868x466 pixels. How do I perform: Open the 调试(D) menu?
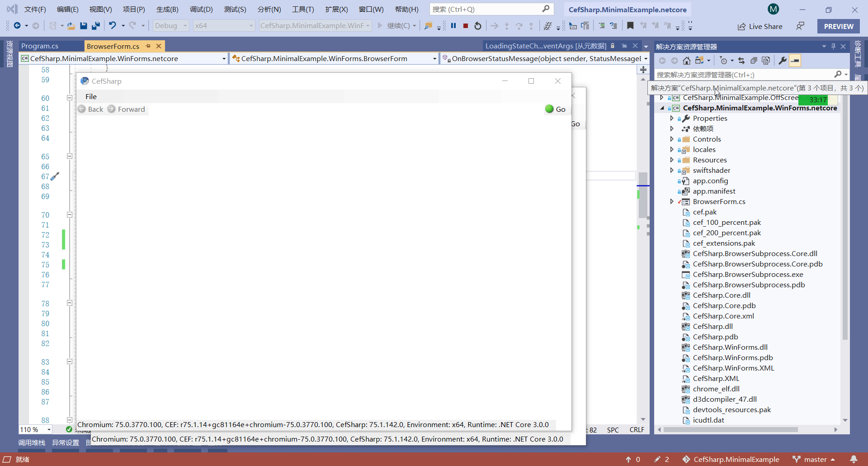click(201, 9)
